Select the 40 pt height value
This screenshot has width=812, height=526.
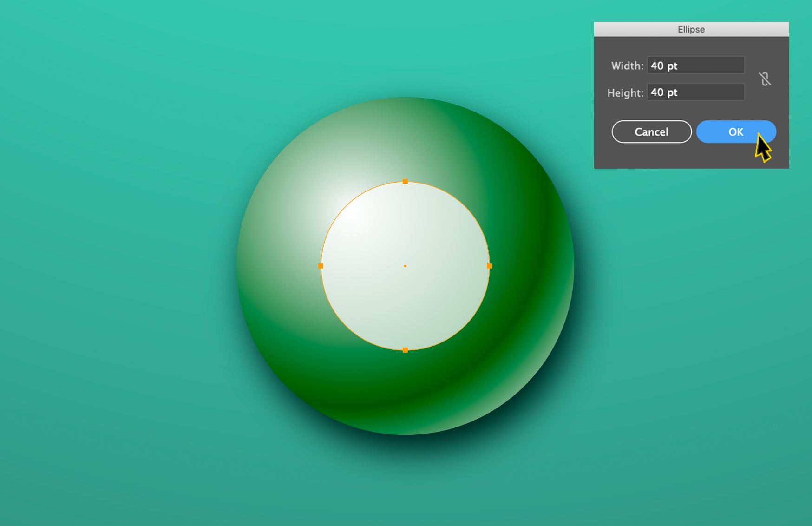[663, 92]
